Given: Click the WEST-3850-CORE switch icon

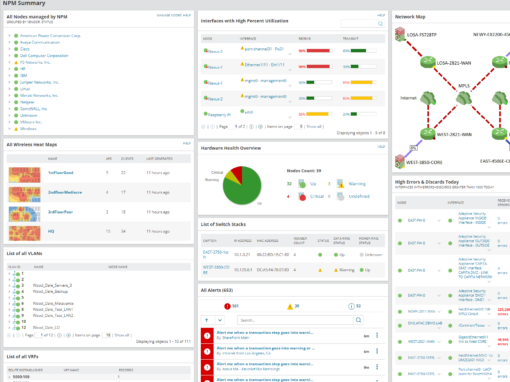Looking at the screenshot, I should click(400, 162).
